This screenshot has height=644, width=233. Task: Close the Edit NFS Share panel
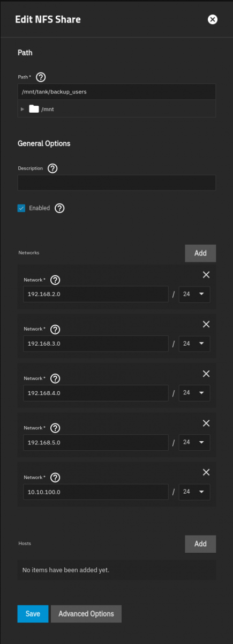tap(213, 20)
